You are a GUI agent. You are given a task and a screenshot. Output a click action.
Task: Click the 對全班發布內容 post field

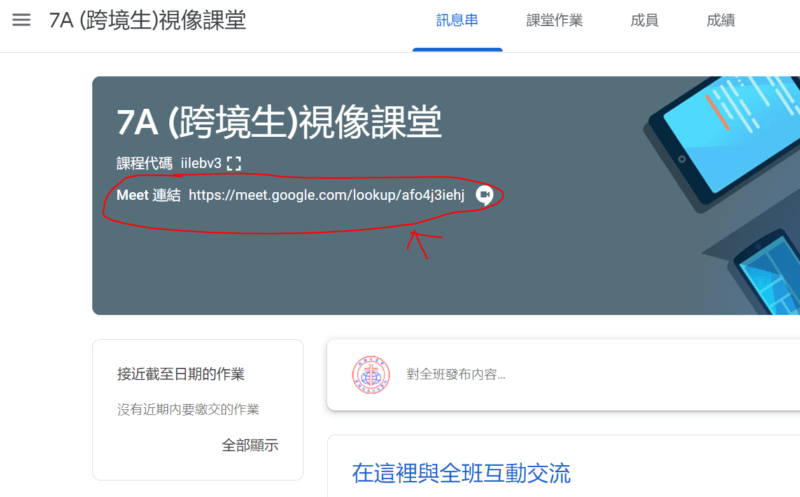456,375
